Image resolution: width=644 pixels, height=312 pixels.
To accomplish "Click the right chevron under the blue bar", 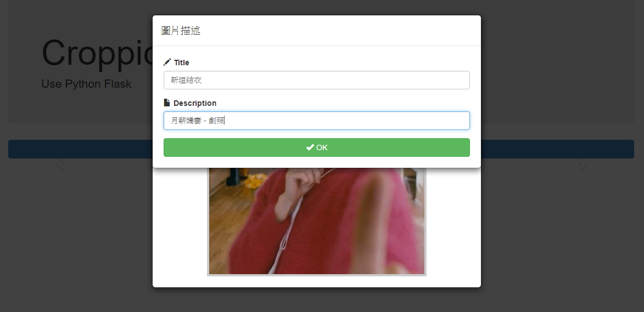I will pos(582,165).
